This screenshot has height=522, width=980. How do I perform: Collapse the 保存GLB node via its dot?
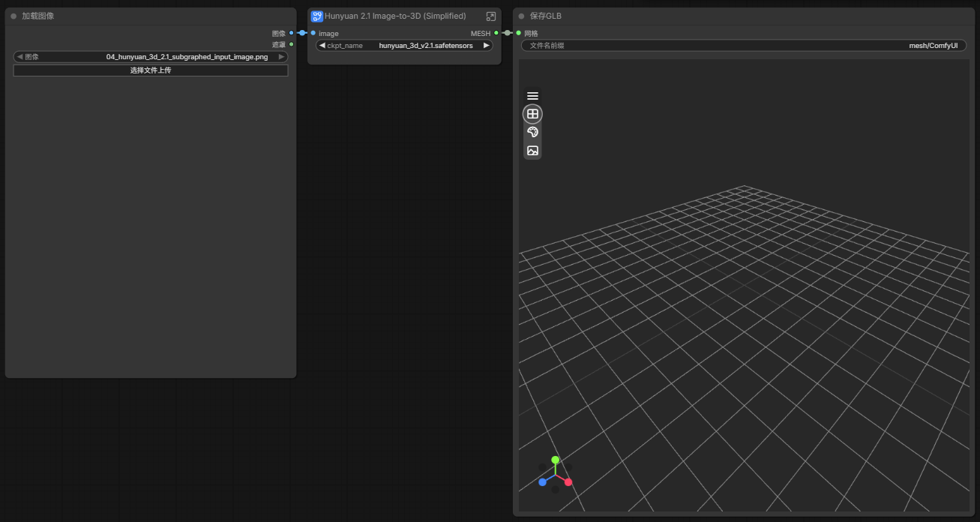click(521, 16)
